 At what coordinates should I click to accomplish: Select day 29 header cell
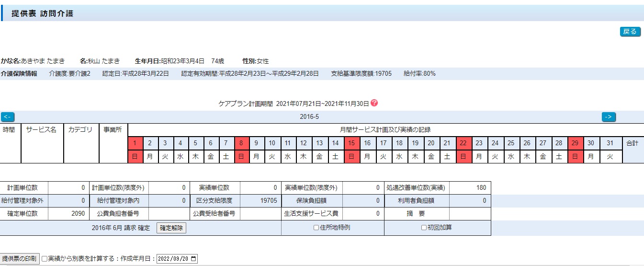(x=576, y=143)
